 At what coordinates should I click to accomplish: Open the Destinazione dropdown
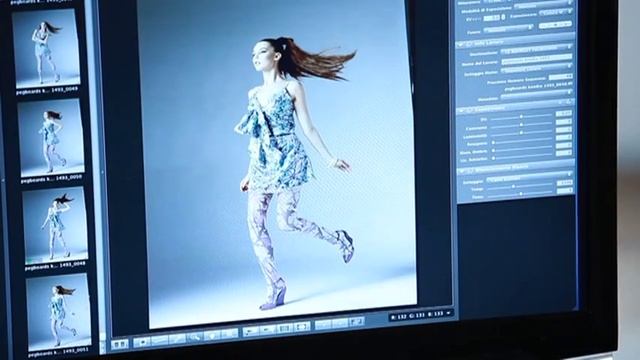pyautogui.click(x=536, y=49)
